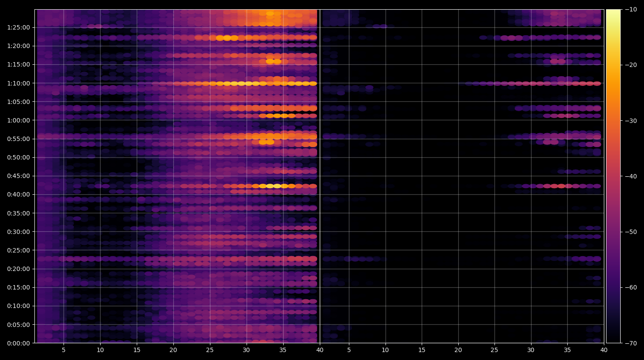
Task: Click the -30 colorbar scale label
Action: 631,121
